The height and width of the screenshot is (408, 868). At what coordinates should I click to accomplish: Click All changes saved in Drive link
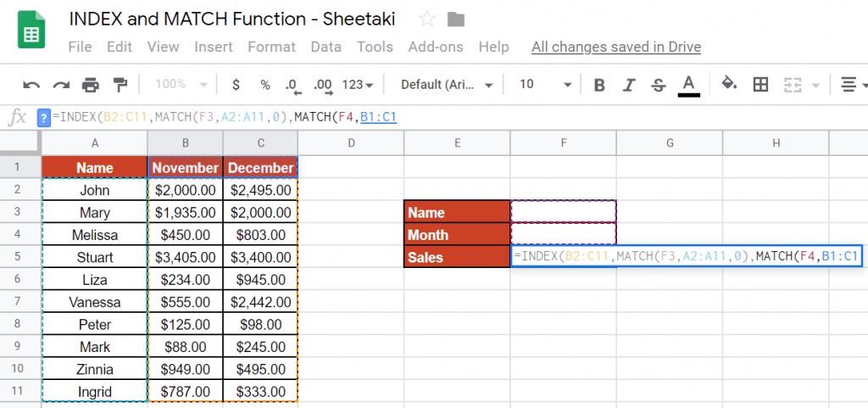[x=615, y=47]
